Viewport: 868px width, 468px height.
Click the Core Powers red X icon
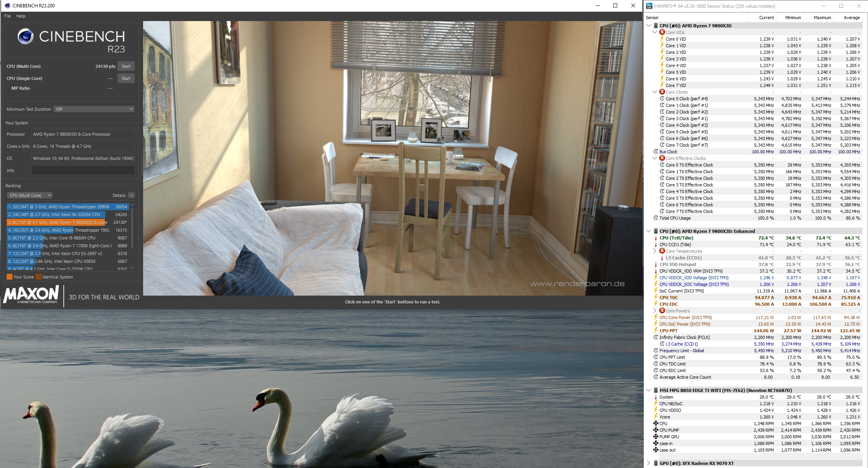point(662,311)
